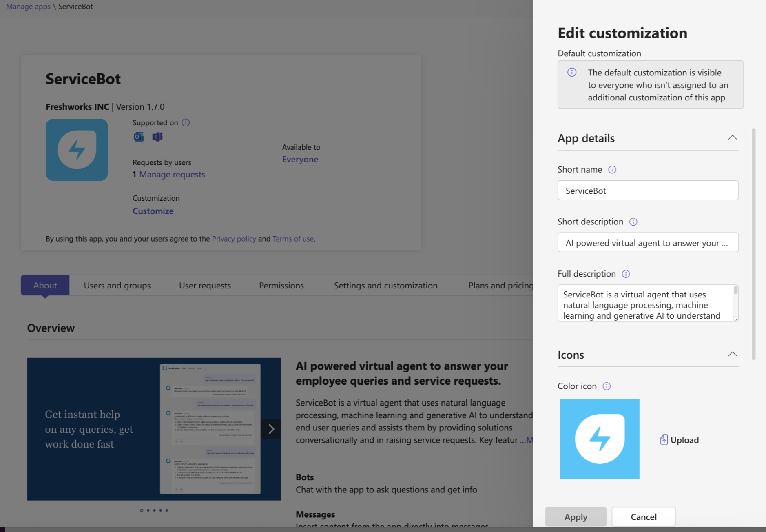766x532 pixels.
Task: Open the Manage requests link
Action: coord(172,175)
